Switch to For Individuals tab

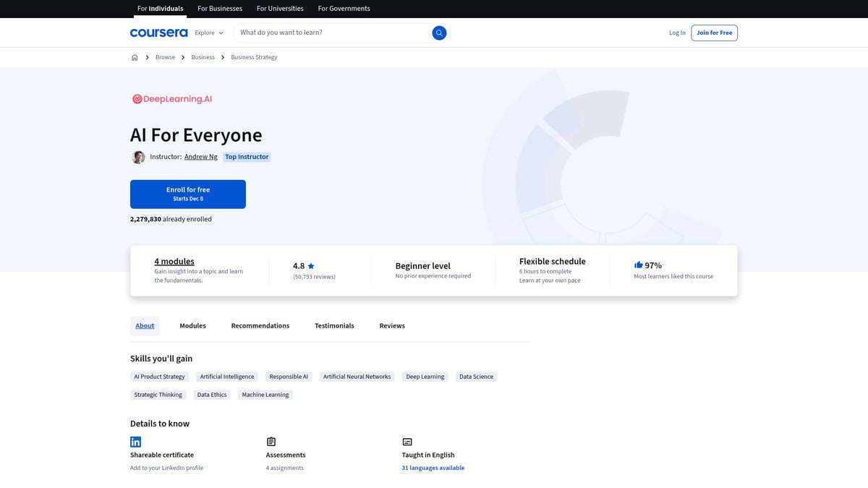(x=160, y=9)
